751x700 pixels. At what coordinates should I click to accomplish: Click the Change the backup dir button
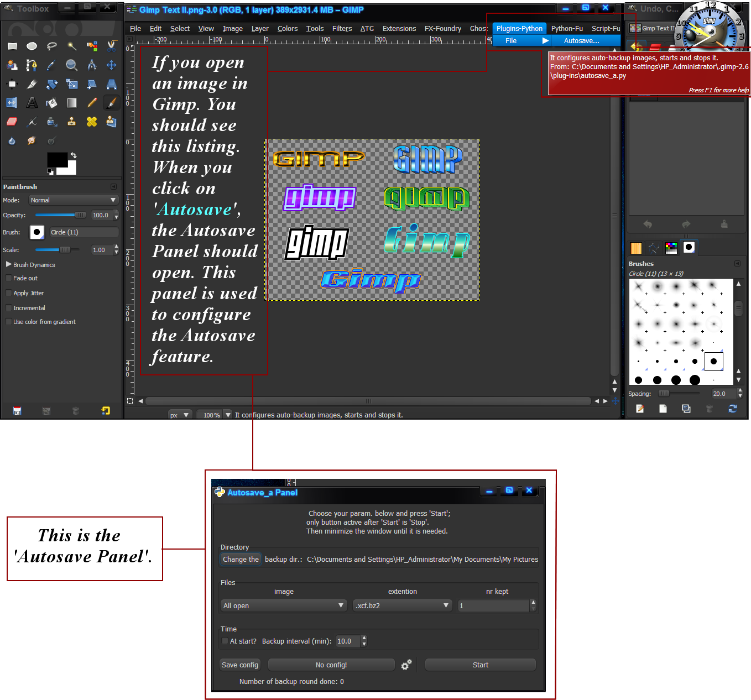coord(241,560)
